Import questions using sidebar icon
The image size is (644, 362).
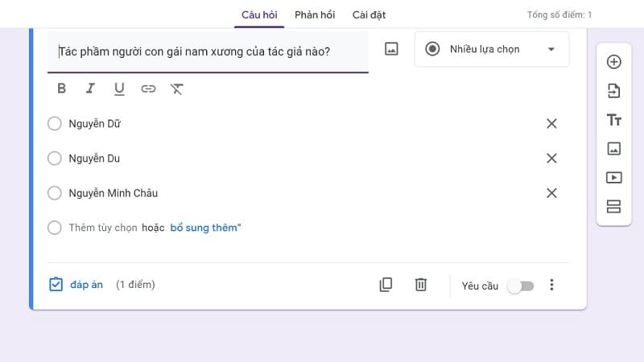coord(614,91)
